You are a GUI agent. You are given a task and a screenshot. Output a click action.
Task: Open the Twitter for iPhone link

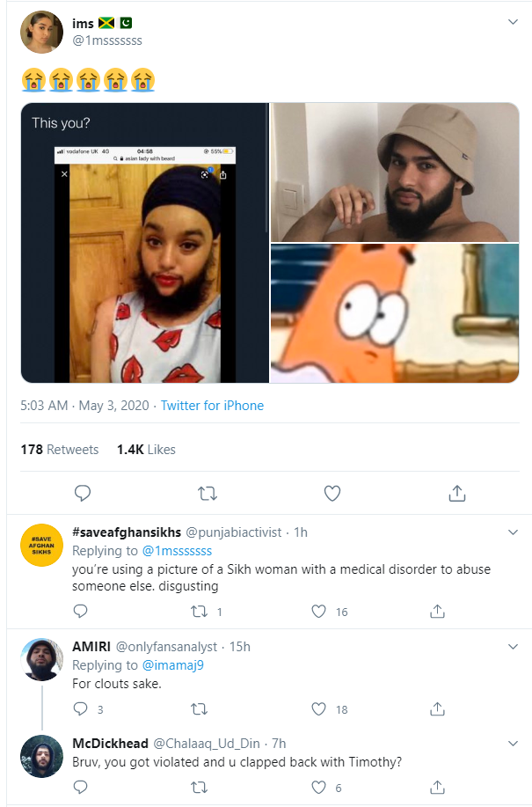(212, 406)
